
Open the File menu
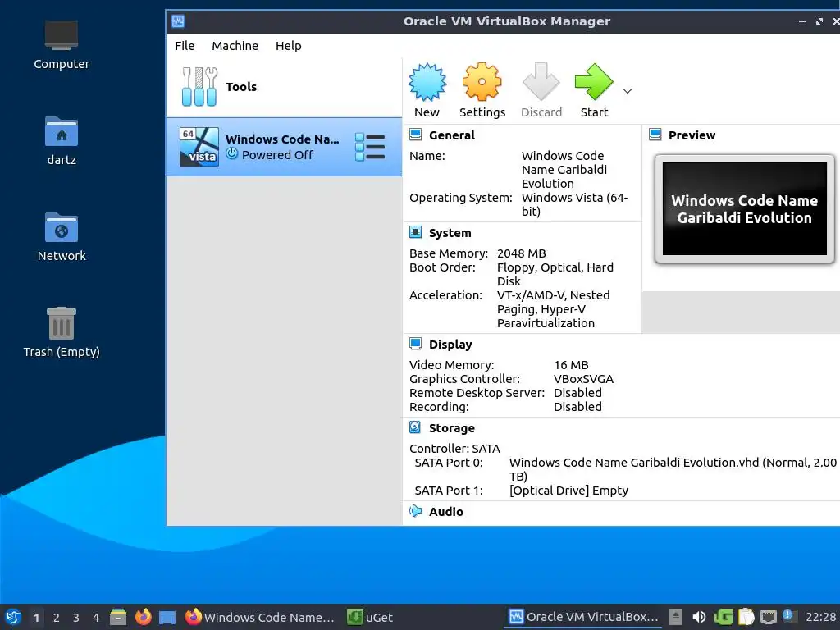tap(185, 46)
